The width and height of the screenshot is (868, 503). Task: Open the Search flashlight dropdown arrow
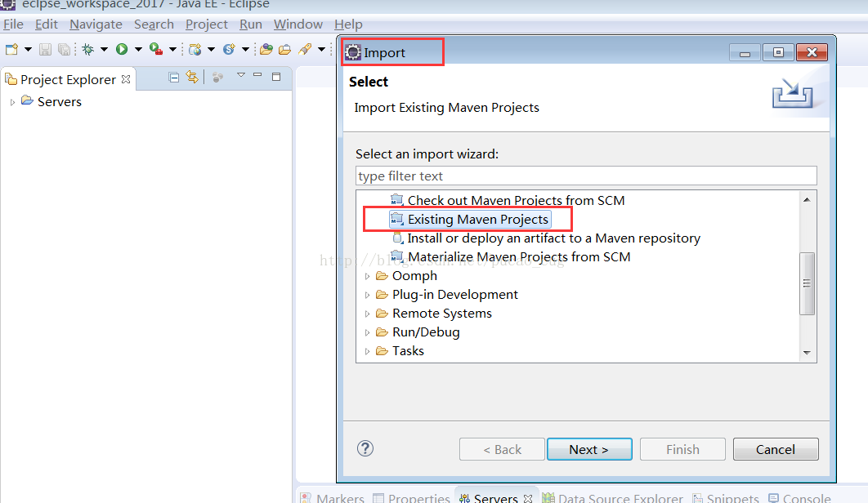pos(322,50)
